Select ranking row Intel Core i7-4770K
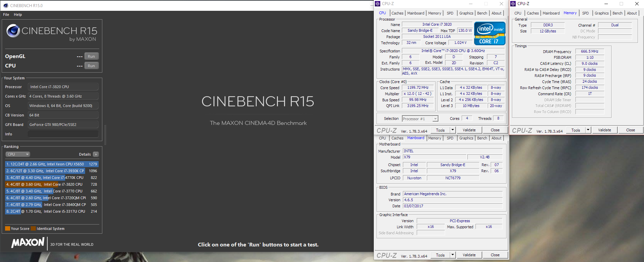644x262 pixels. point(52,178)
